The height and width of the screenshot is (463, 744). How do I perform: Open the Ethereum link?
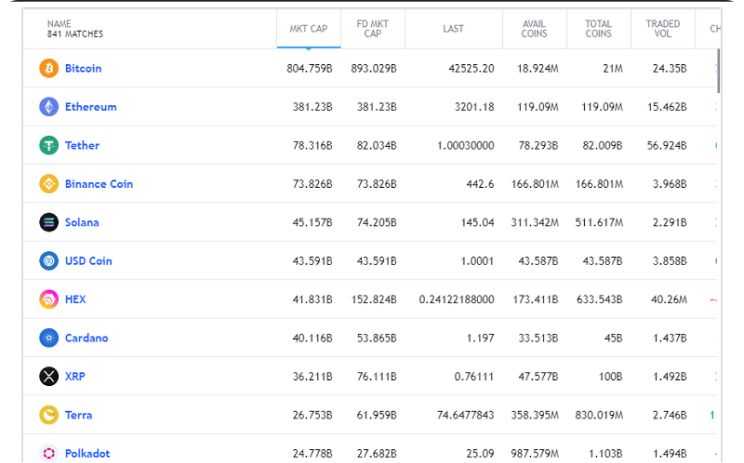point(91,107)
